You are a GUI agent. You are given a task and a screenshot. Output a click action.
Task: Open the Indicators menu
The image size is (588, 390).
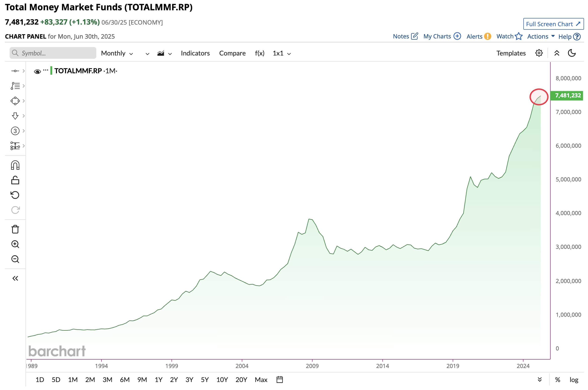[x=195, y=53]
